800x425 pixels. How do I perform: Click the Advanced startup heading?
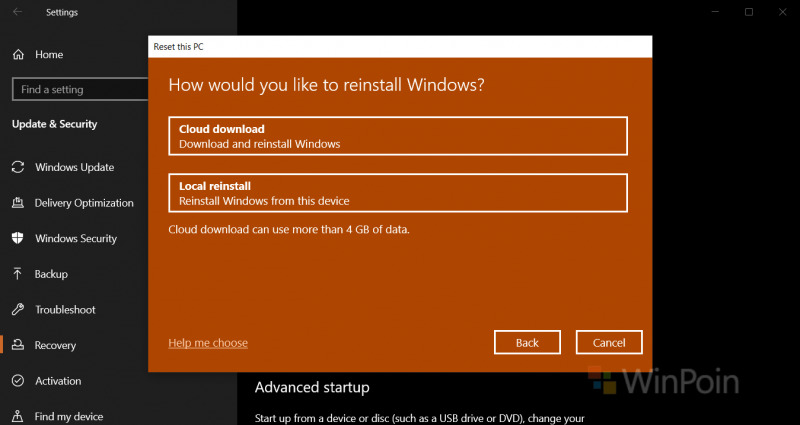click(312, 387)
